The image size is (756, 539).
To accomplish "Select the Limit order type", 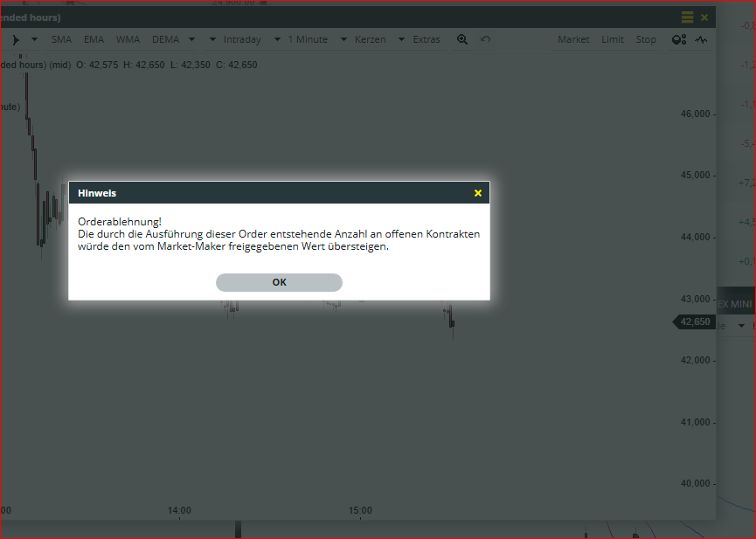I will click(x=613, y=39).
